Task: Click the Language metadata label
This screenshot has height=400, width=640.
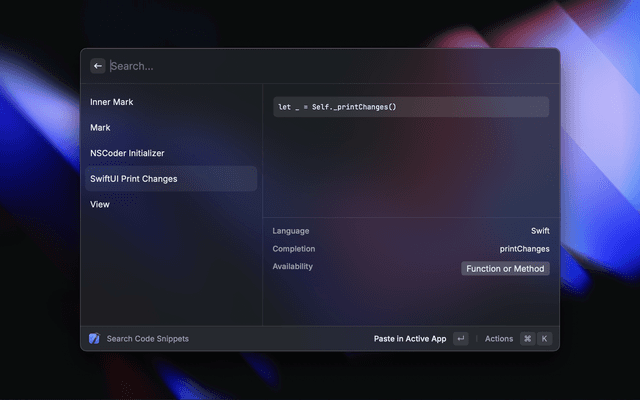Action: coord(291,231)
